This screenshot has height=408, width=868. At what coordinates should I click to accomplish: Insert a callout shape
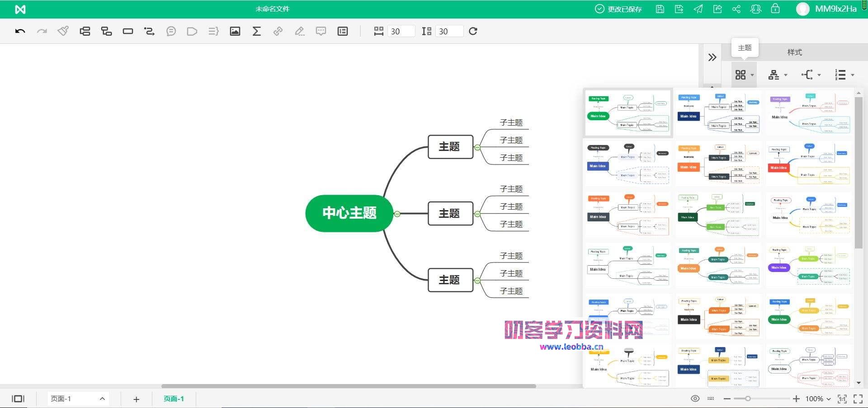(x=192, y=31)
